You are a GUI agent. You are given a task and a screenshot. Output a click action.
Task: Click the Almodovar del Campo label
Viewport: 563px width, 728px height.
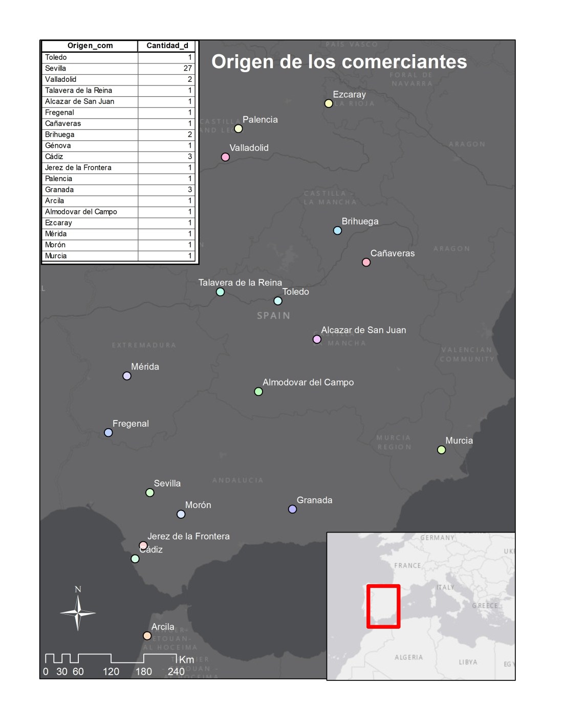tap(308, 382)
